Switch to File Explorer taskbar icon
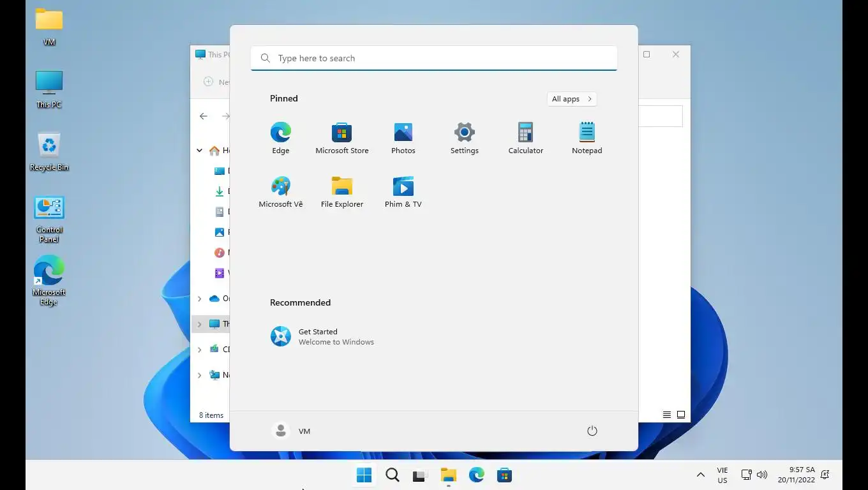The image size is (868, 490). [x=449, y=475]
